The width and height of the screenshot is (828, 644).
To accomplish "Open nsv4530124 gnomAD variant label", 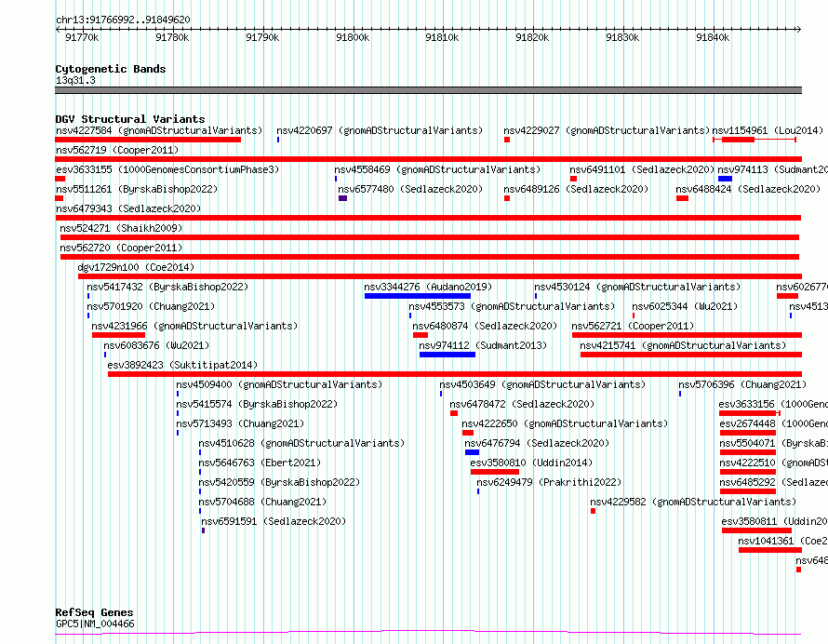I will (x=637, y=287).
